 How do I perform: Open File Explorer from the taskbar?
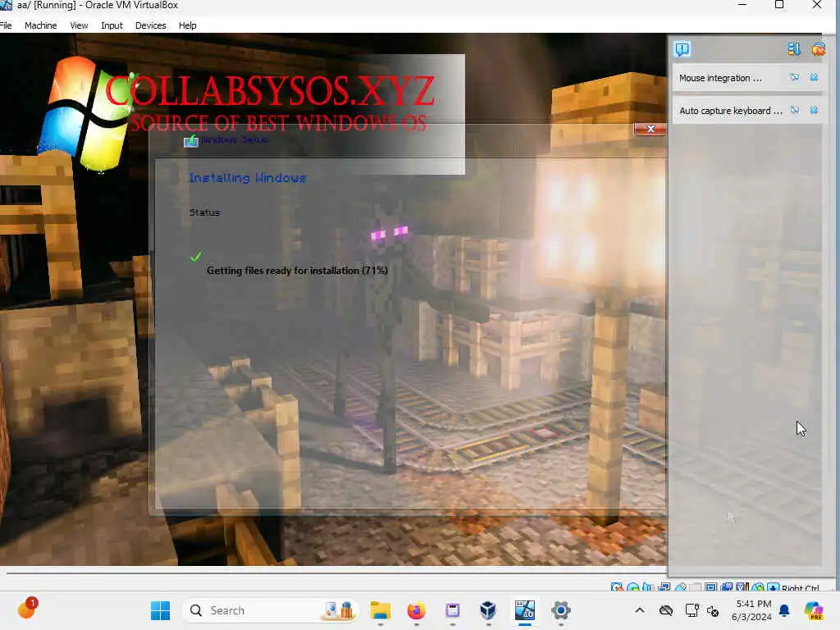[381, 610]
